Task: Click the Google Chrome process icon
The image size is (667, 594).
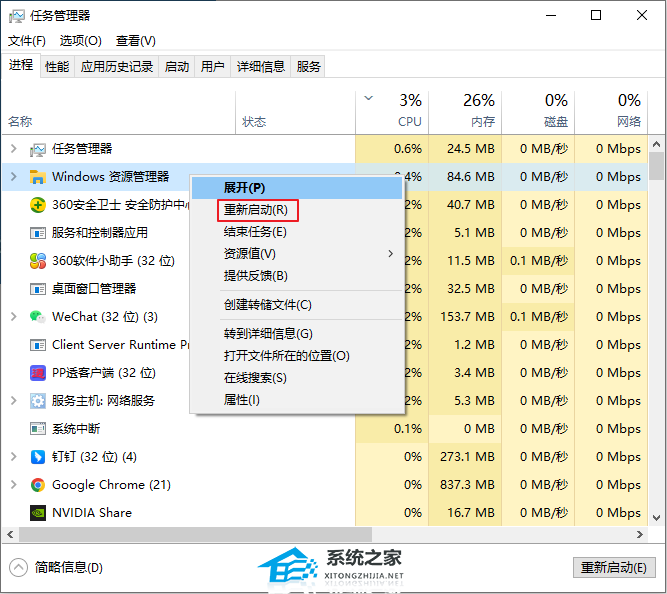Action: point(37,485)
